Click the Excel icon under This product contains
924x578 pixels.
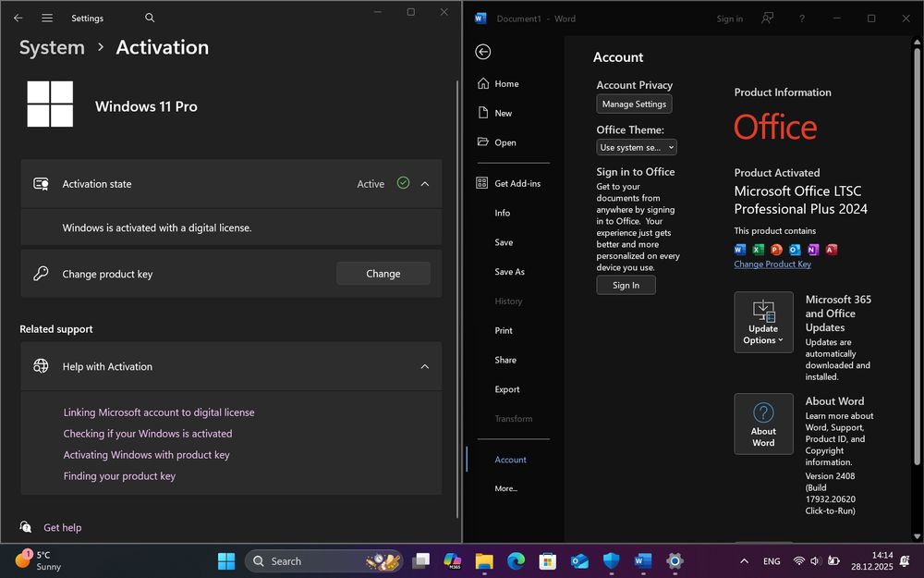pos(759,249)
